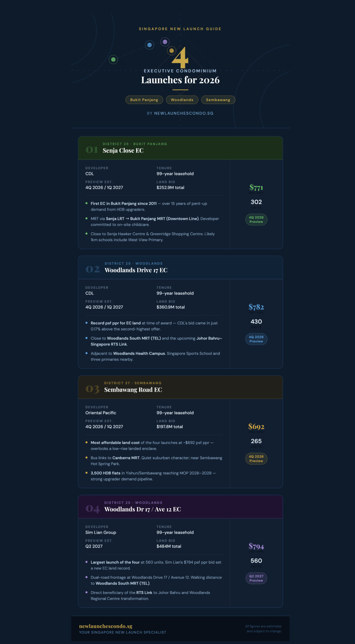Click the Woodlands Dr 17 / Ave 12 EC heading
Screen dimensions: 355x644
[142, 509]
